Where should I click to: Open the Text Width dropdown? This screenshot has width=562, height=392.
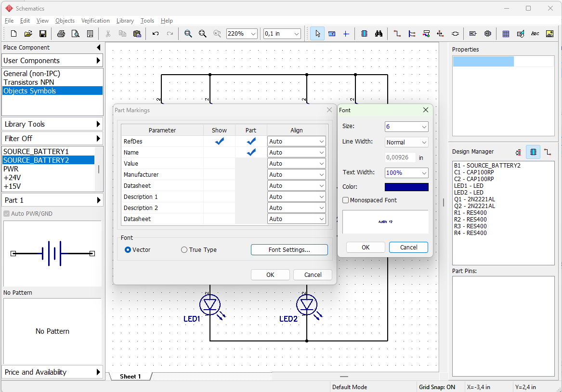click(424, 173)
